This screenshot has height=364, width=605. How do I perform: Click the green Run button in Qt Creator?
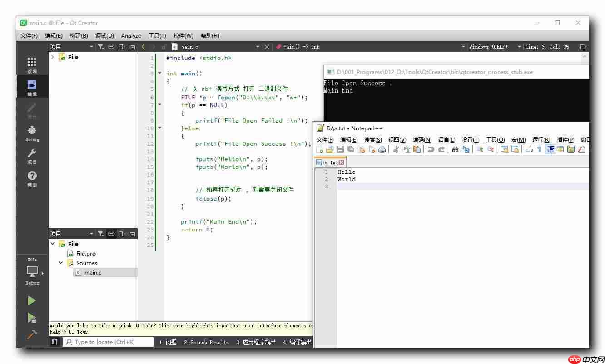[x=32, y=300]
